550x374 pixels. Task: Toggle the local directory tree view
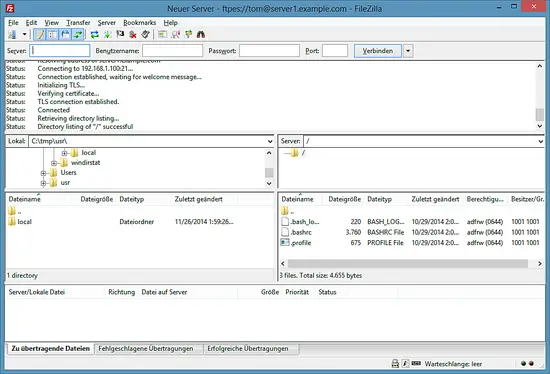pyautogui.click(x=52, y=34)
